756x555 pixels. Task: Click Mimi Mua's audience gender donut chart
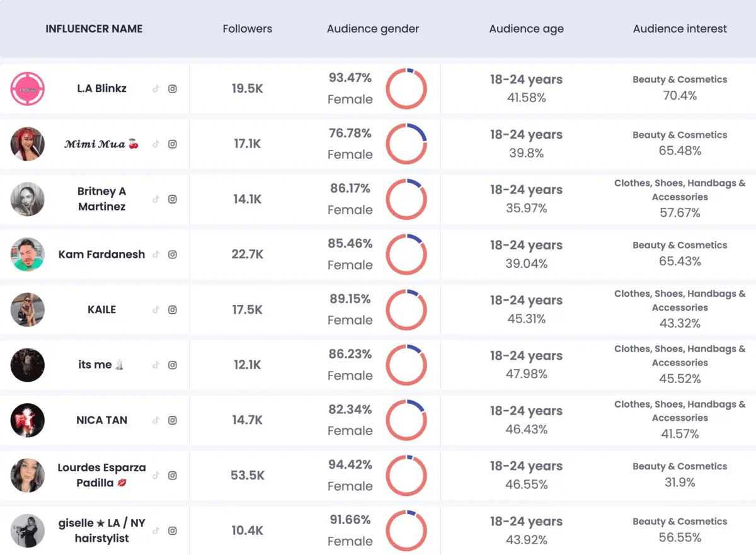pos(406,144)
